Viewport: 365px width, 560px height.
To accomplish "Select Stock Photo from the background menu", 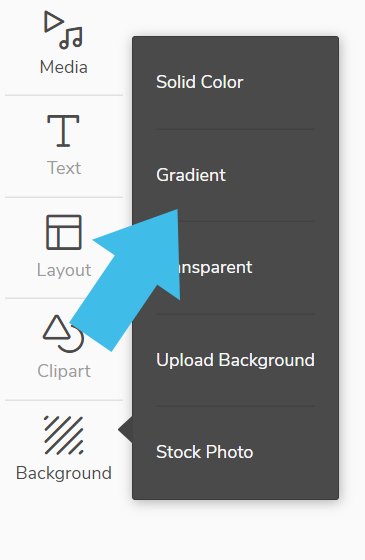I will click(x=205, y=452).
